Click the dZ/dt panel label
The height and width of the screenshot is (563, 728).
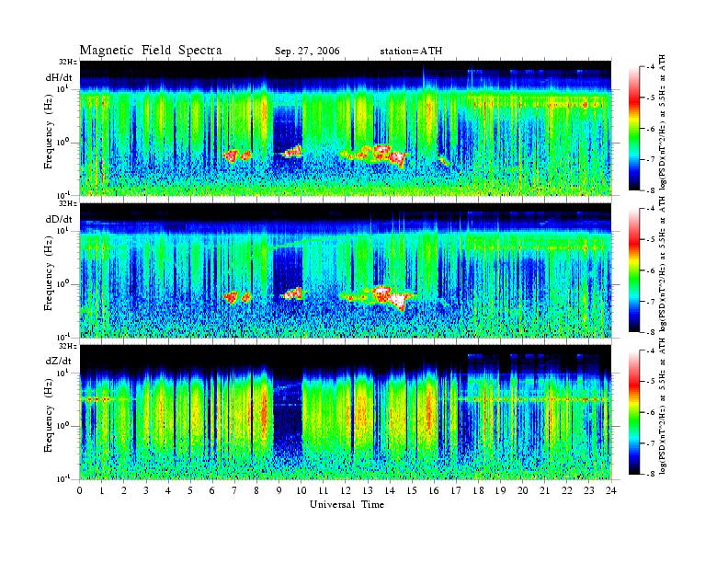59,361
